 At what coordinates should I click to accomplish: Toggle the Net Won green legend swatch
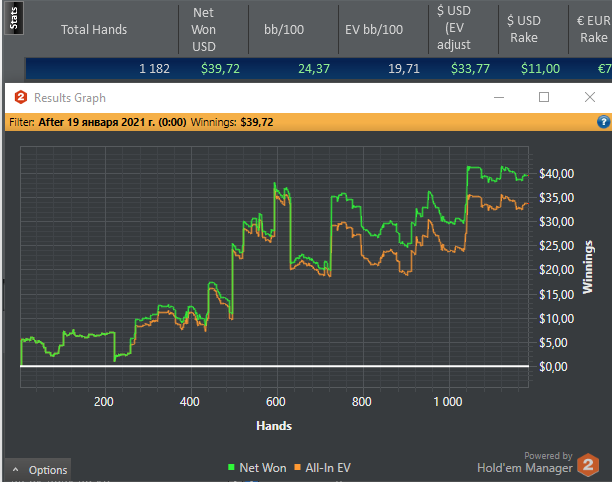[231, 467]
